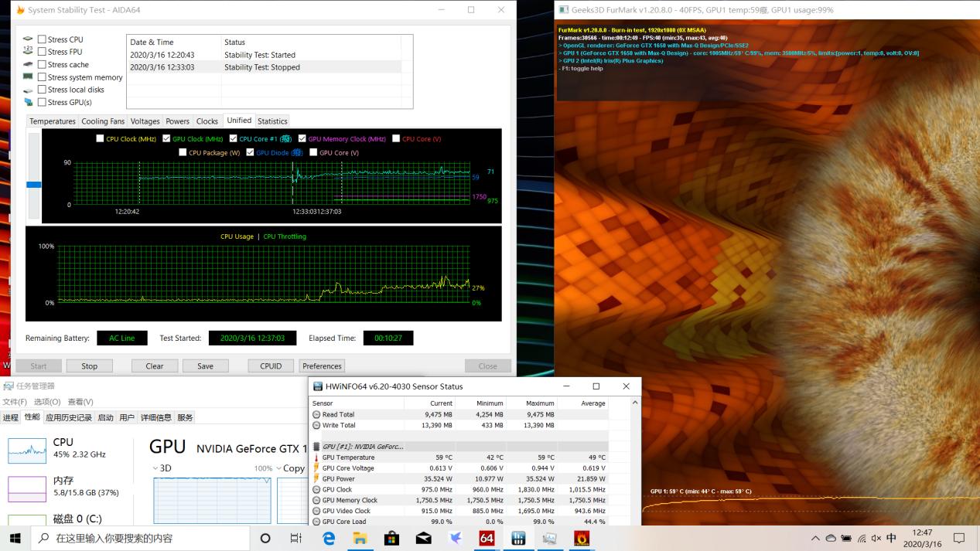Uncheck GPU Memory Clock (MHz) in graph legend
This screenshot has height=551, width=980.
point(302,139)
